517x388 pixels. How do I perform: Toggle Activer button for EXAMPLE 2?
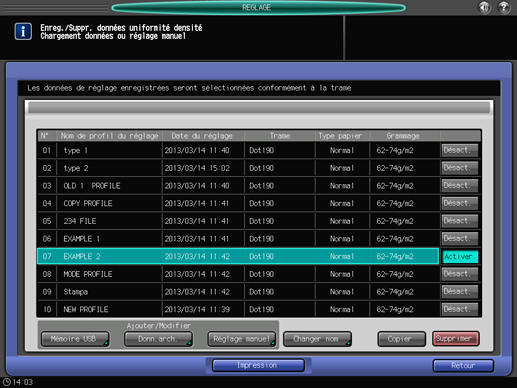coord(460,256)
